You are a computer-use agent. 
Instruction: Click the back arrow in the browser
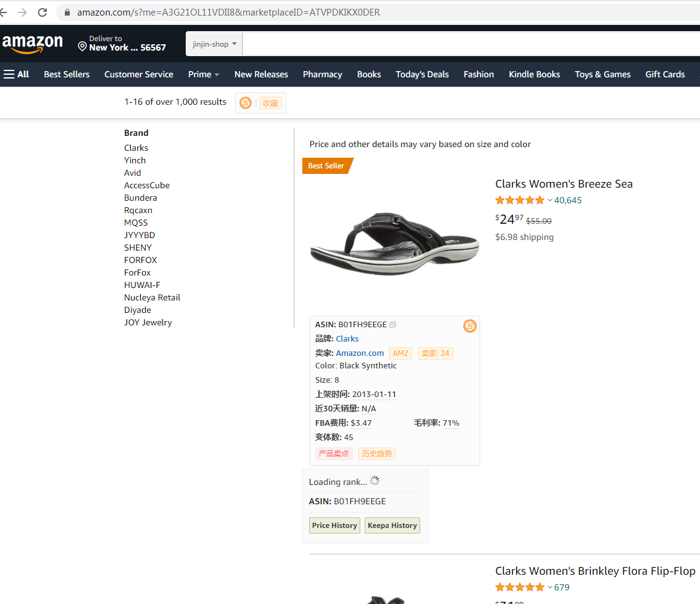3,12
